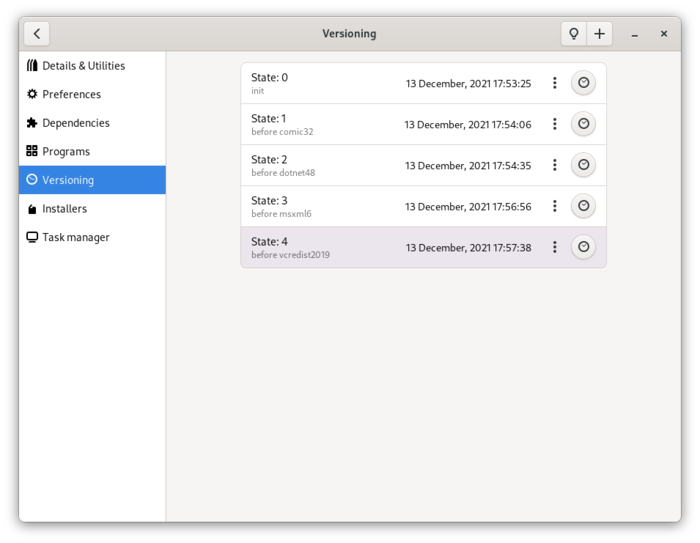Image resolution: width=700 pixels, height=543 pixels.
Task: Select the State: 1 before comic32 row
Action: click(320, 124)
